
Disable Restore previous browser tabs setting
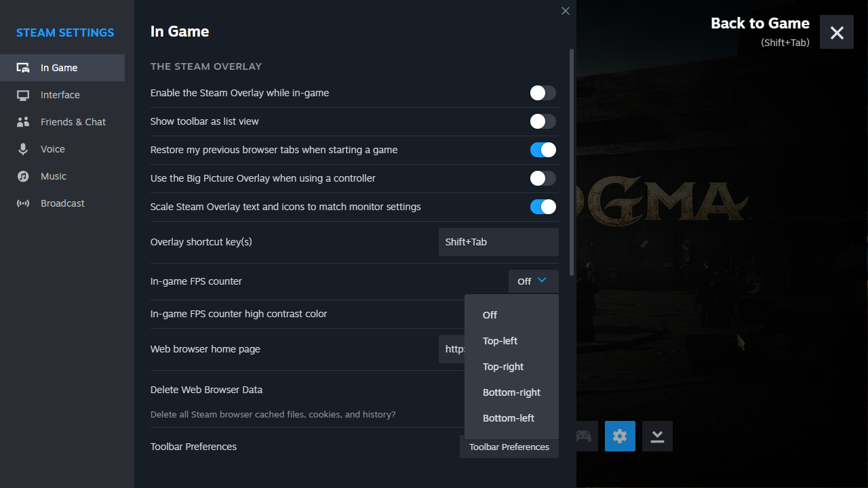542,150
